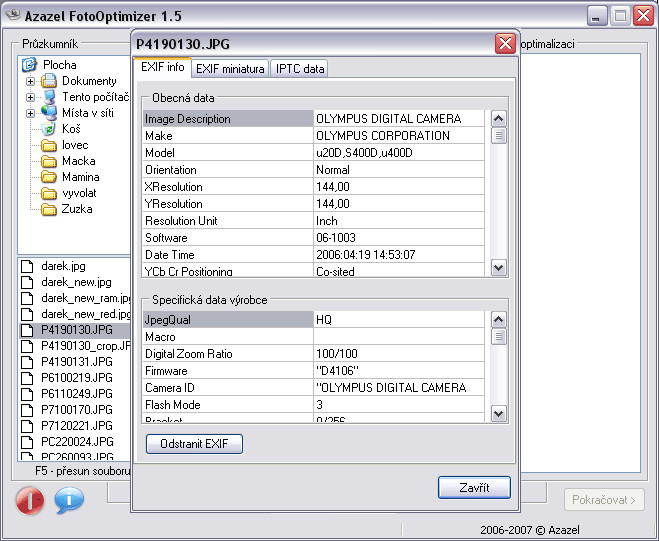This screenshot has height=541, width=659.
Task: Select the Orientation row label
Action: coord(171,170)
